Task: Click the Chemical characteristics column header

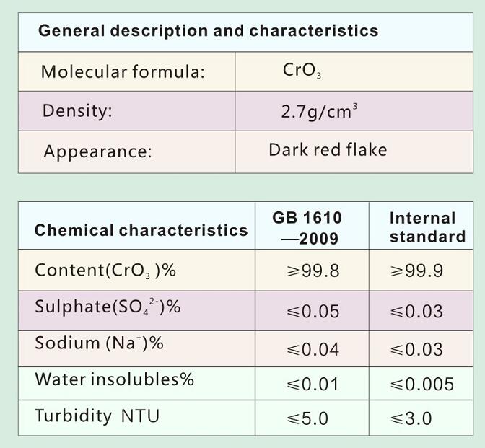Action: (141, 231)
